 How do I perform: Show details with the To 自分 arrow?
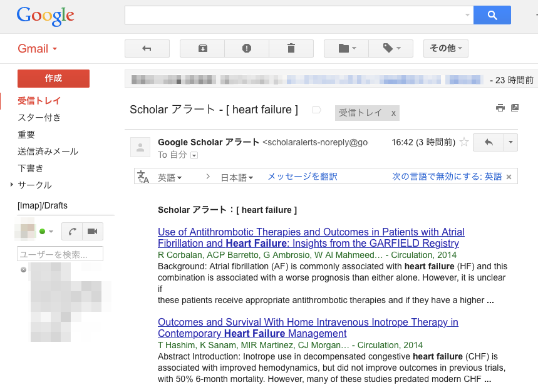pos(194,155)
